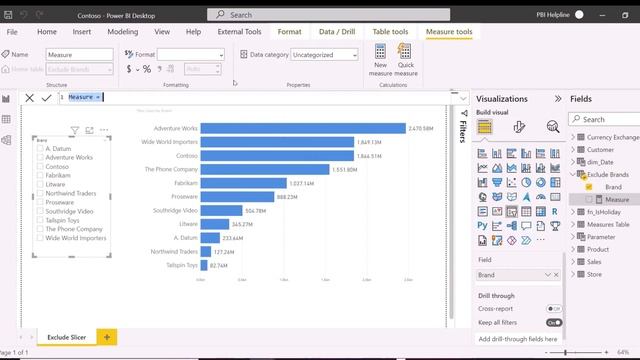Screen dimensions: 640x360
Task: Select the Azure map arrow visual
Action: coord(526,197)
